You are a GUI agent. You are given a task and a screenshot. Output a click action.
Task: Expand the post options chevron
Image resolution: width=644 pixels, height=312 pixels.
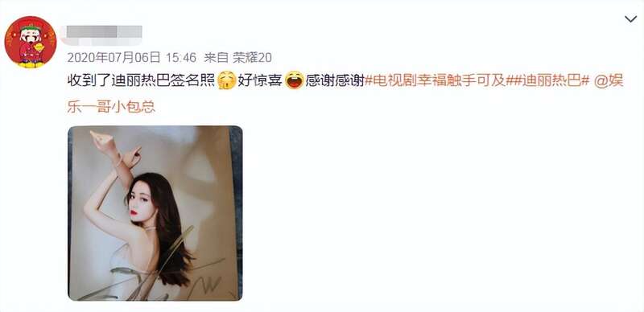(x=630, y=18)
